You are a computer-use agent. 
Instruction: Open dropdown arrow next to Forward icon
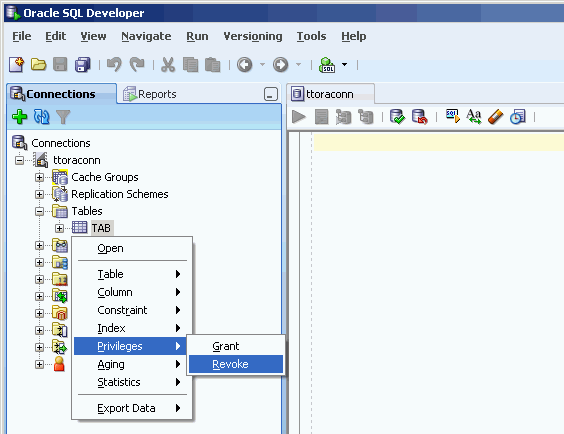point(298,65)
